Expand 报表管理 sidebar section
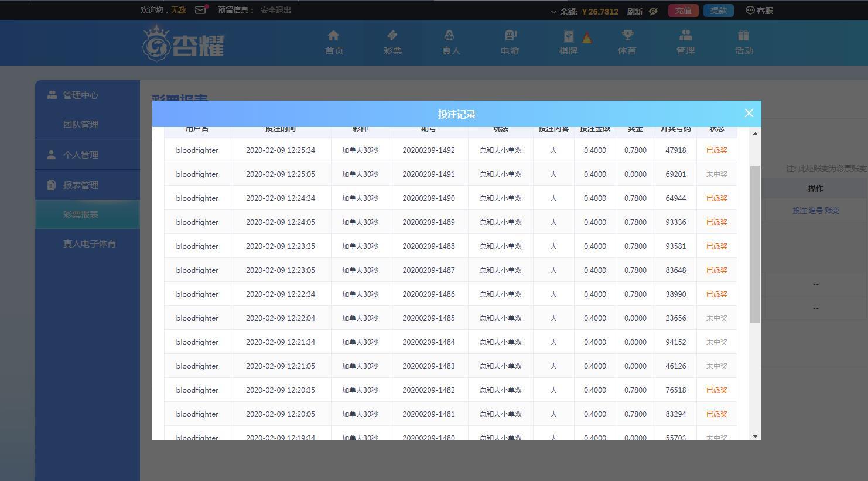868x481 pixels. coord(88,185)
